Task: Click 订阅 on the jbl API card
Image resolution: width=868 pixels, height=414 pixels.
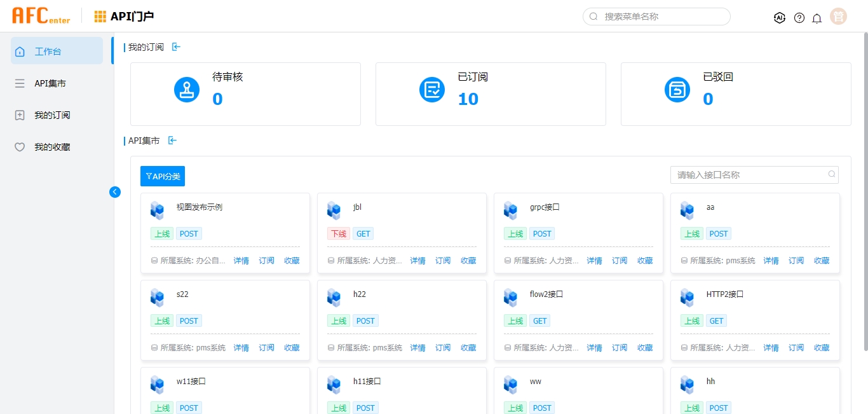Action: pos(443,261)
